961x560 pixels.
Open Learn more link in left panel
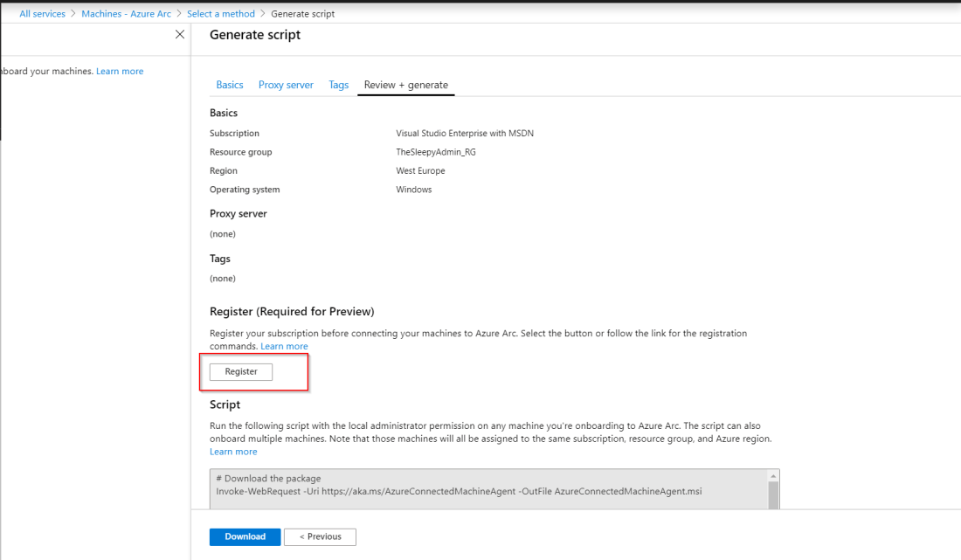(120, 72)
